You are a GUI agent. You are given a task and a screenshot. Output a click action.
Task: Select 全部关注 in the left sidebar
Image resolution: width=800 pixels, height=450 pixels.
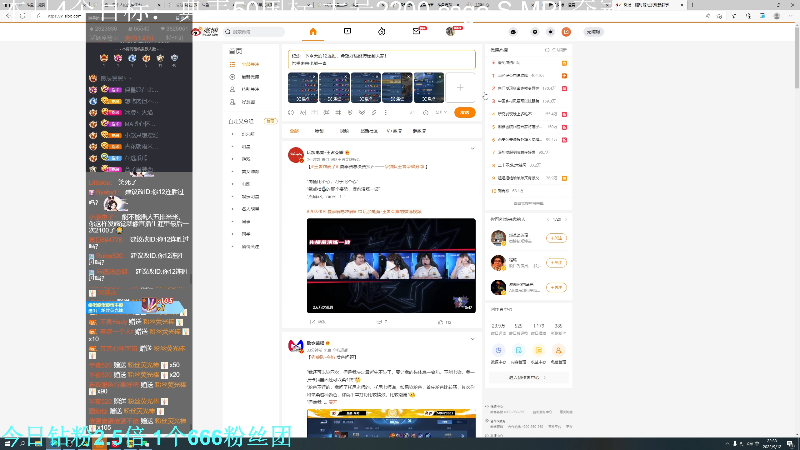(x=250, y=64)
